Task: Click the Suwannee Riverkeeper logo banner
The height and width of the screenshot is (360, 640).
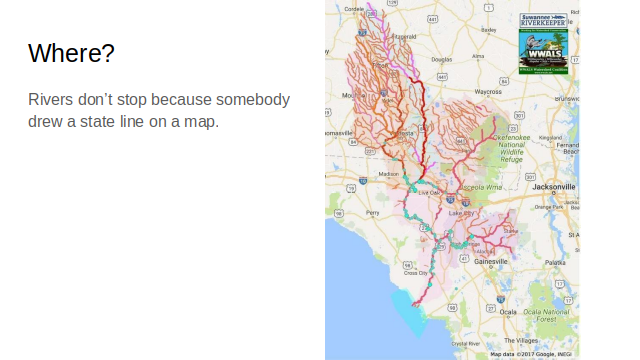Action: 543,20
